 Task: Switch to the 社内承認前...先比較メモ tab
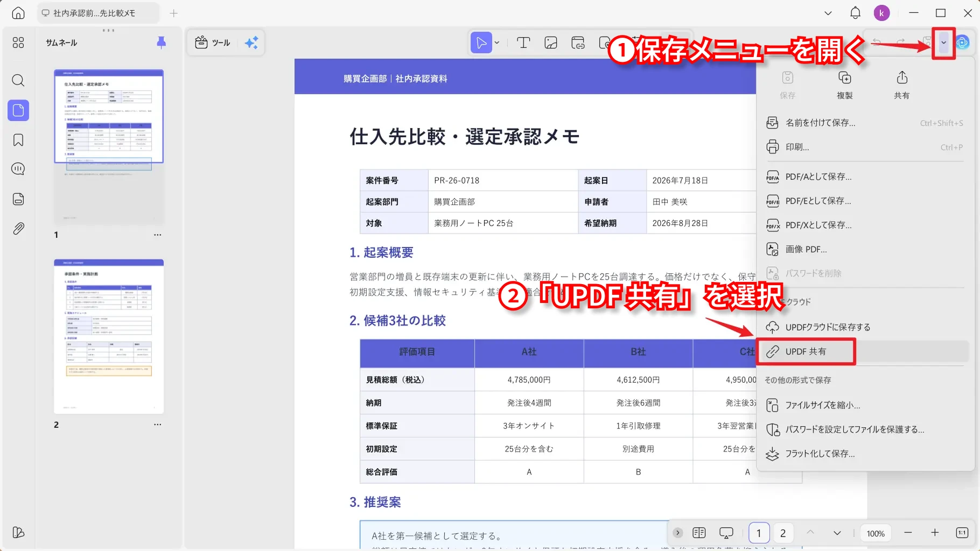pos(98,13)
